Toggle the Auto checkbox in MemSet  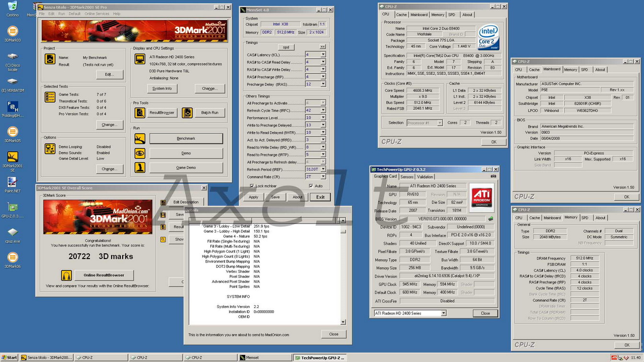coord(311,186)
